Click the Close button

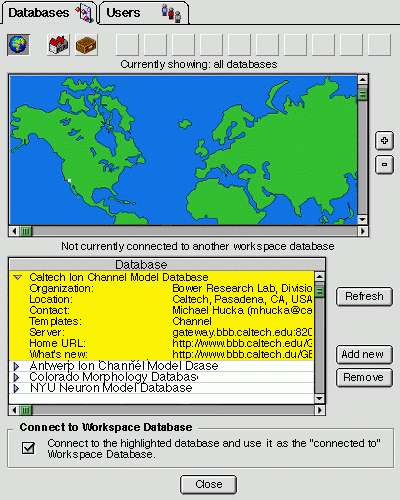pos(209,484)
